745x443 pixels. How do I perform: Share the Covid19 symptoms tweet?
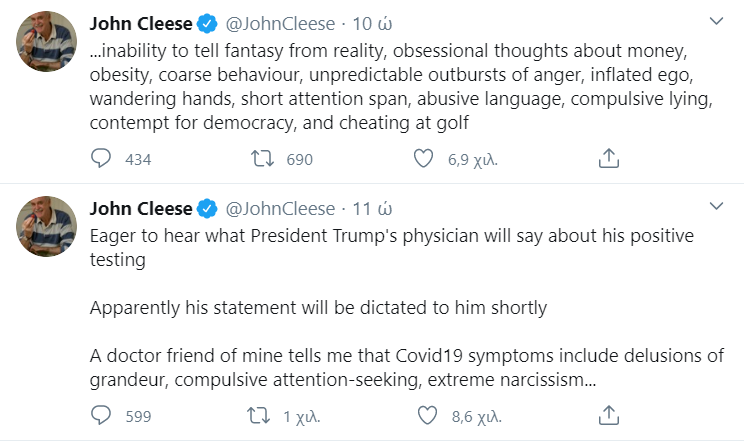(608, 415)
